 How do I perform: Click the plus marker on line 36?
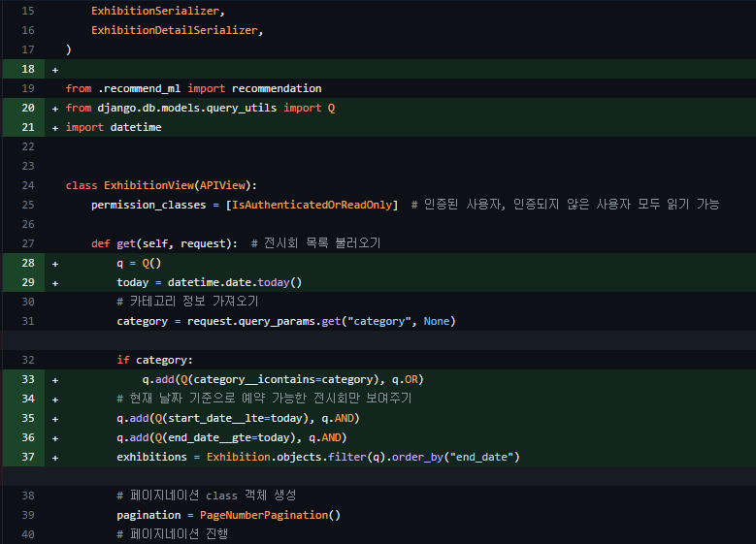click(55, 438)
